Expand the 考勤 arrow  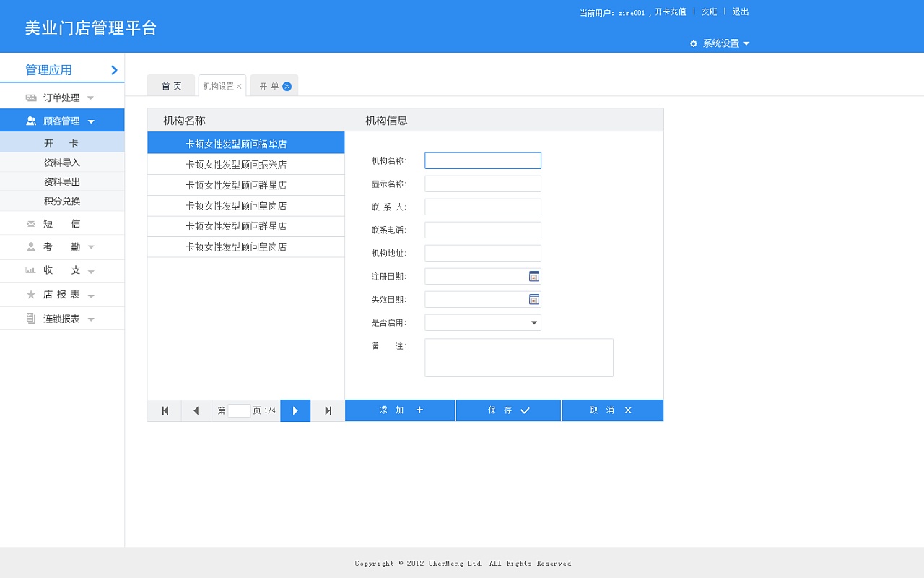(x=91, y=247)
